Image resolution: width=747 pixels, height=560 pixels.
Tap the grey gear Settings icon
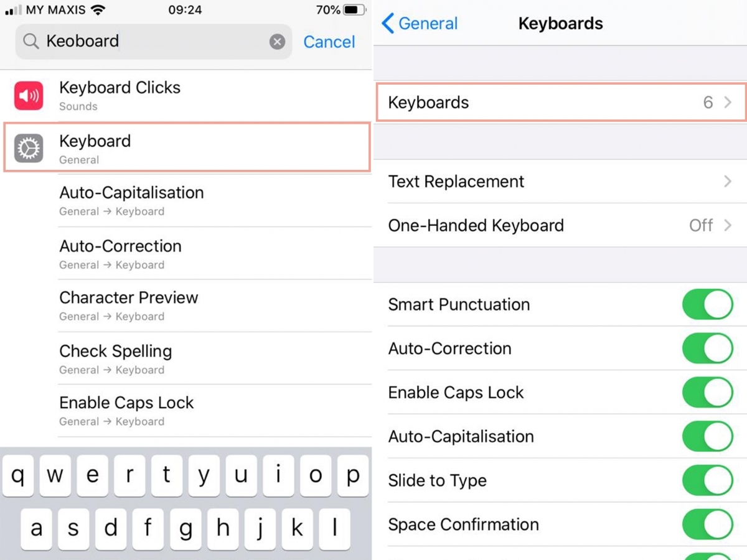(29, 149)
